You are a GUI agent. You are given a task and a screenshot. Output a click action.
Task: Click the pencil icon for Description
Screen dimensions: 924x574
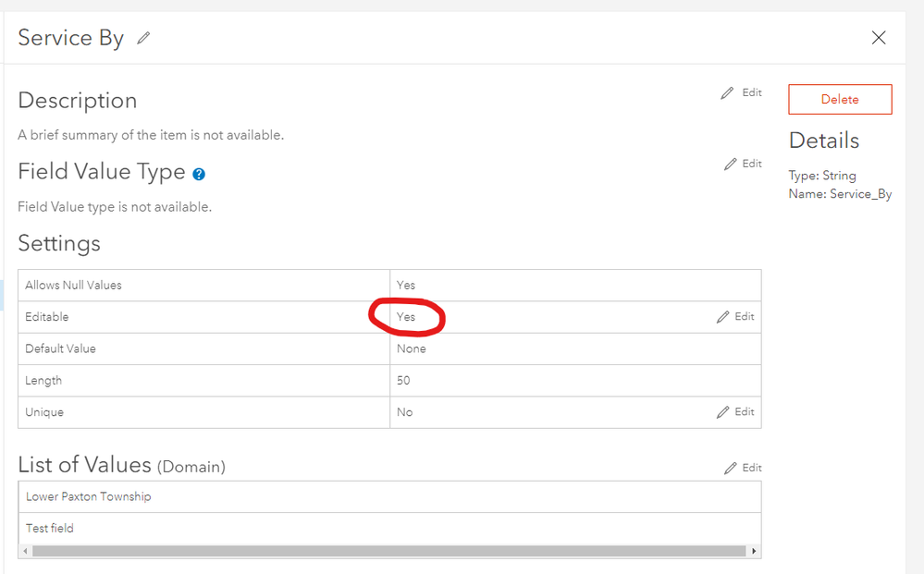pyautogui.click(x=727, y=93)
